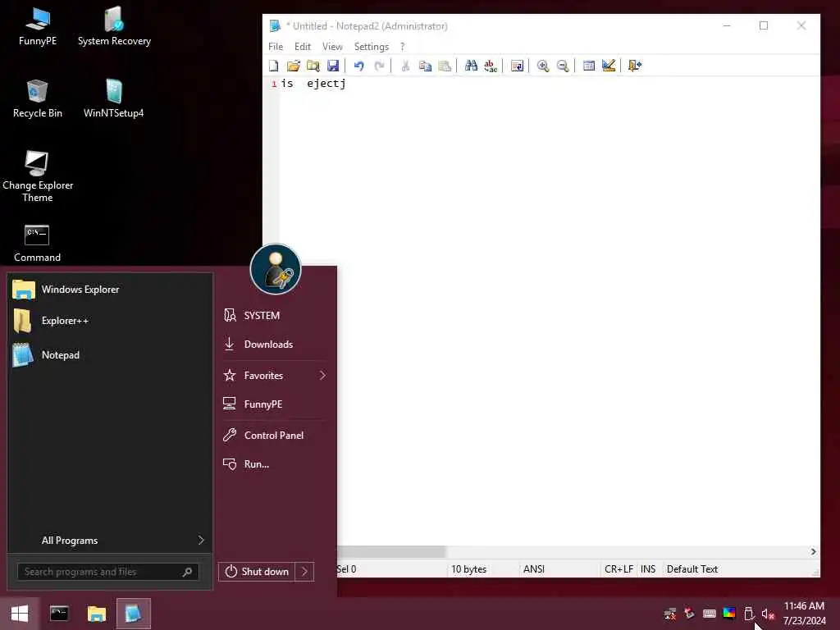This screenshot has width=840, height=630.
Task: Click the Copy toolbar icon
Action: (x=425, y=66)
